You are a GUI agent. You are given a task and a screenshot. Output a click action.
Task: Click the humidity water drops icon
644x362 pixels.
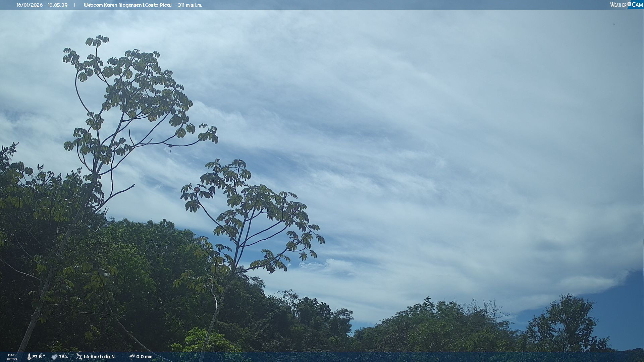[54, 357]
